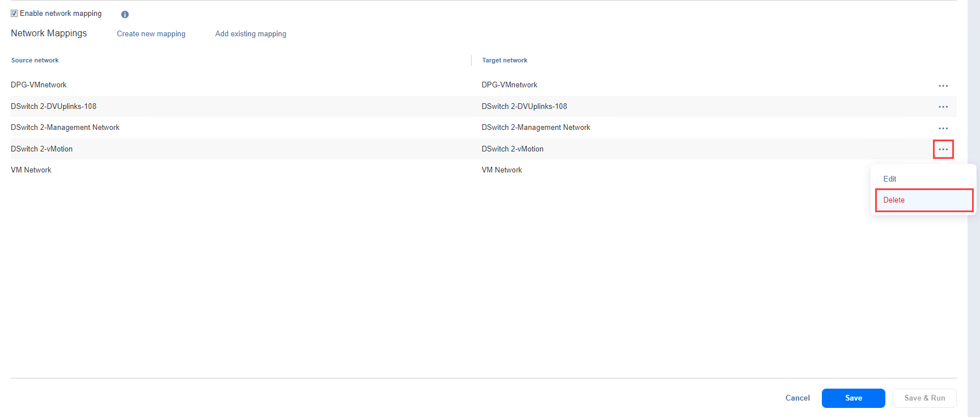Select DSwitch 2-DVUplinks-108 source entry

click(54, 107)
